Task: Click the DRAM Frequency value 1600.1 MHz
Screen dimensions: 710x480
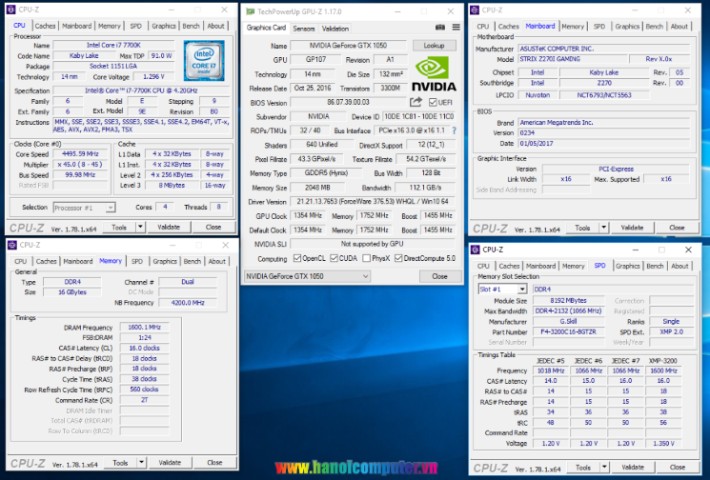Action: coord(144,327)
